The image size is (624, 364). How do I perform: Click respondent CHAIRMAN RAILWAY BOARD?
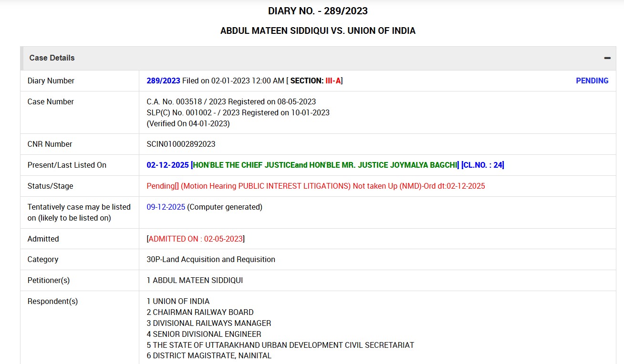pos(203,313)
